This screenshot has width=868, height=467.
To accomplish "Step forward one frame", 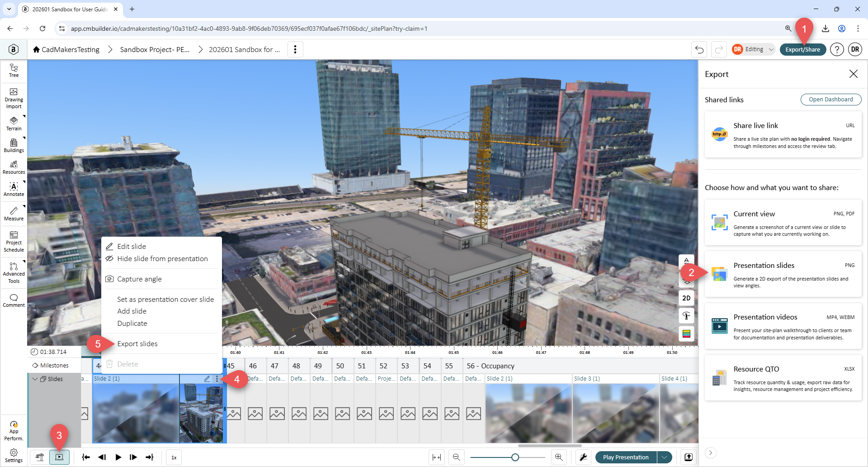I will coord(133,457).
